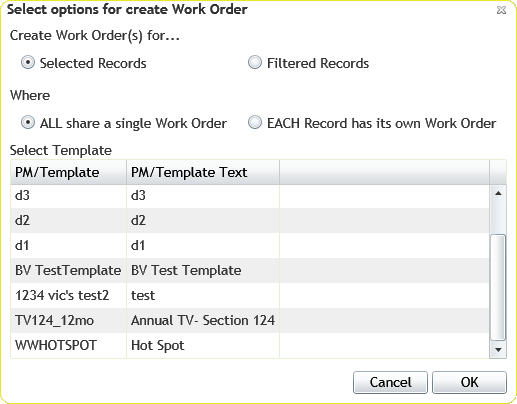Select the d2 template row

coord(250,220)
